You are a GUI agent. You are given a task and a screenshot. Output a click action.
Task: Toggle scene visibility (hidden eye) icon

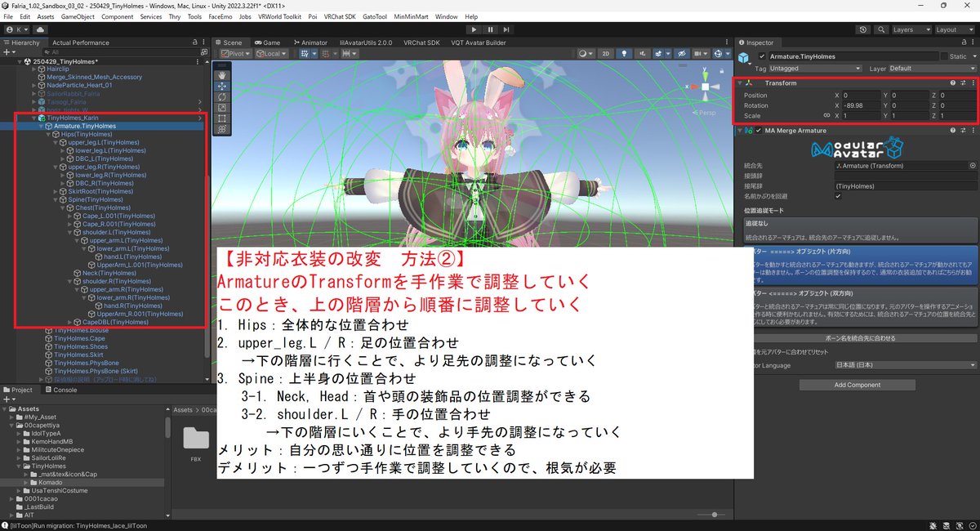(x=681, y=53)
